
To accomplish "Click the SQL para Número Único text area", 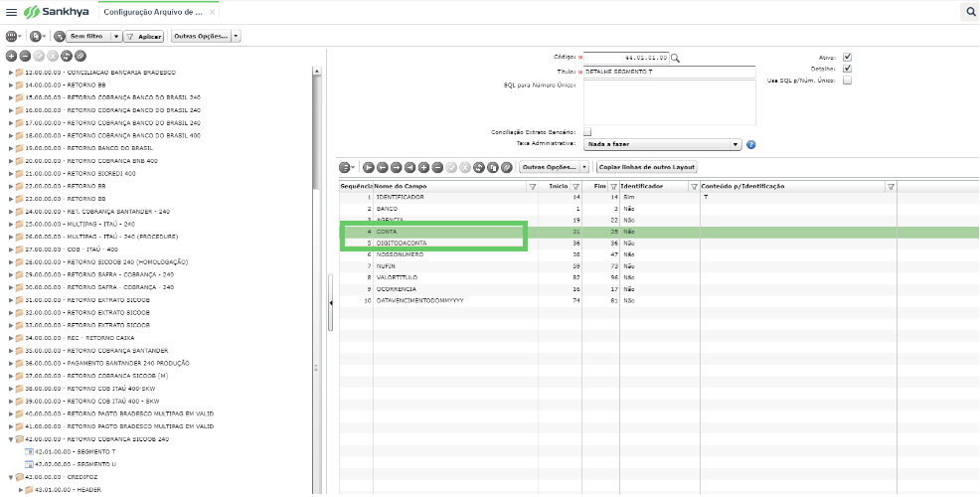I will [x=669, y=102].
